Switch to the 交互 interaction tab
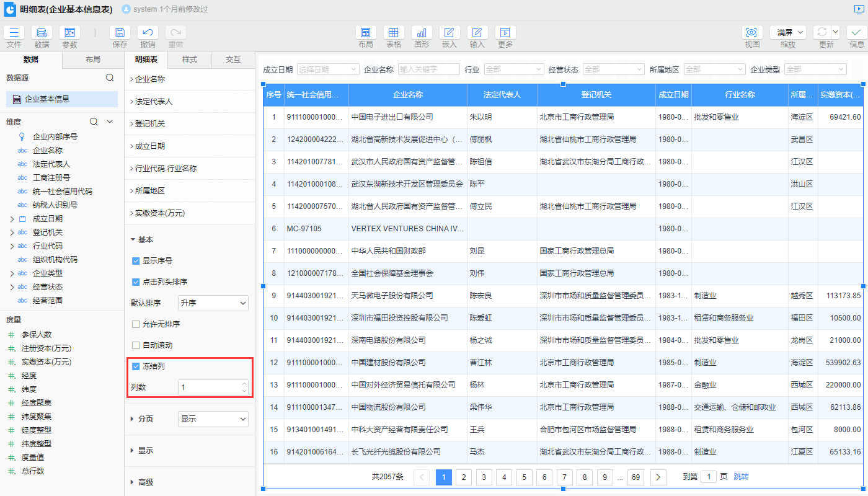This screenshot has height=496, width=868. (233, 60)
